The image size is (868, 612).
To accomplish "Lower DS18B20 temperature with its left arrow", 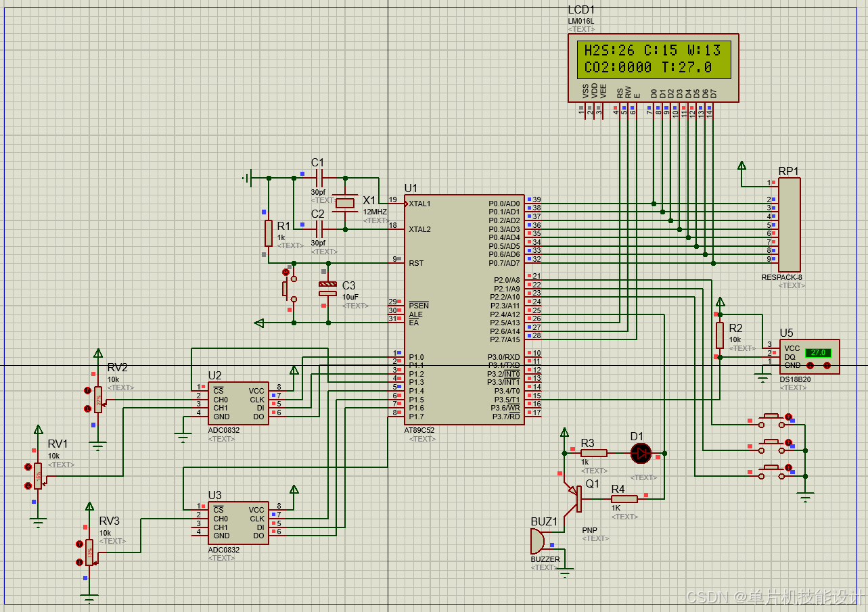I will pos(809,366).
